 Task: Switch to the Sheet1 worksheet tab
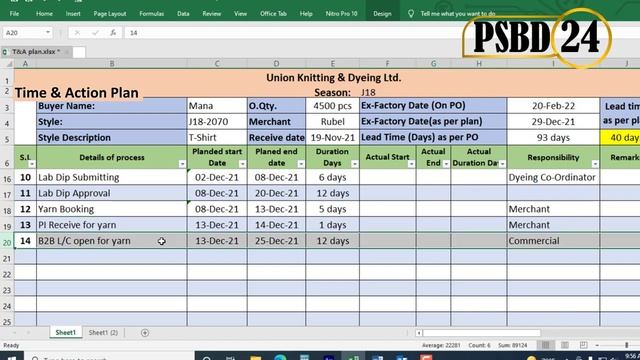pos(65,333)
